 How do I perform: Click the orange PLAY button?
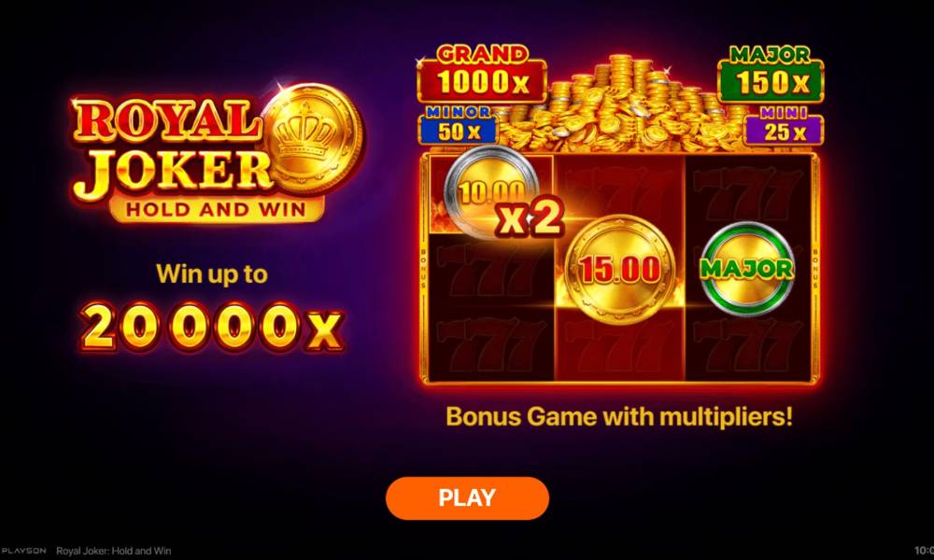[x=467, y=497]
